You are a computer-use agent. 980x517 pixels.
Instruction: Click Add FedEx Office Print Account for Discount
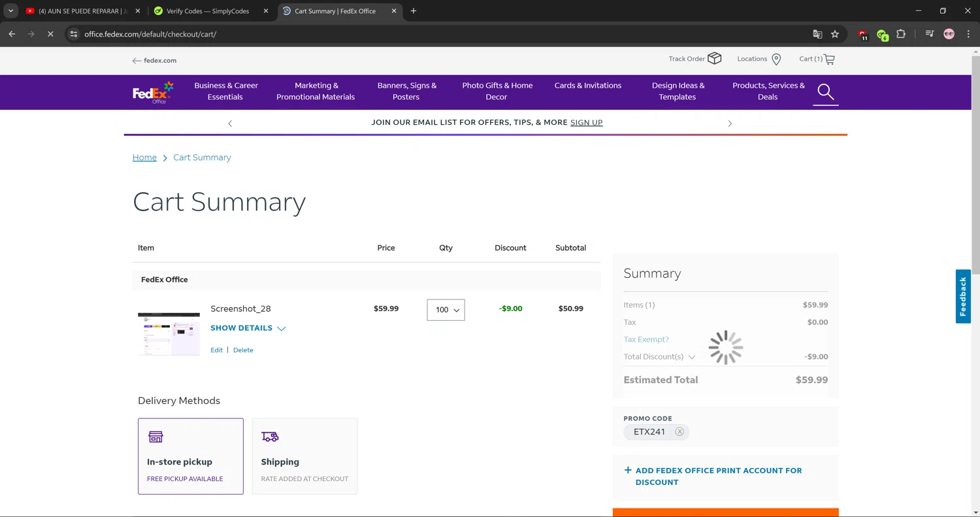(719, 476)
